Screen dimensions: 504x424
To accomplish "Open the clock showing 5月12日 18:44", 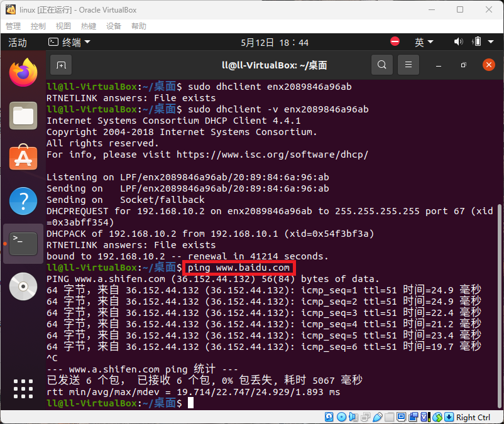I will tap(275, 43).
